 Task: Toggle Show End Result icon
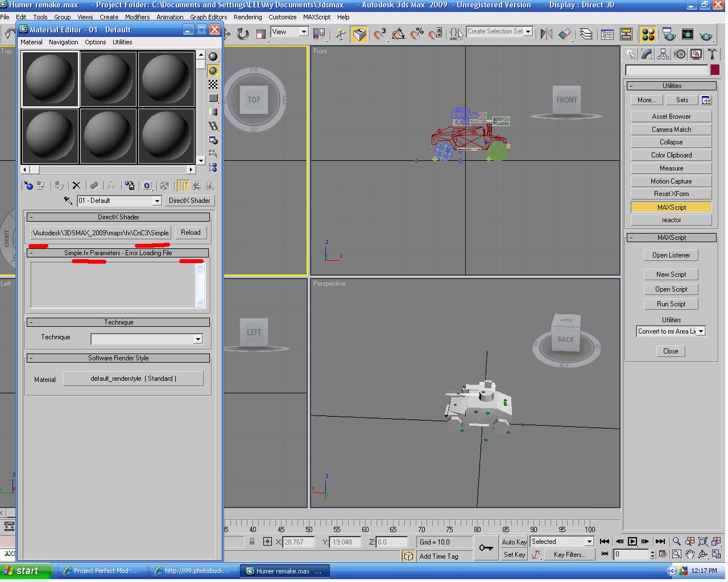tap(183, 186)
